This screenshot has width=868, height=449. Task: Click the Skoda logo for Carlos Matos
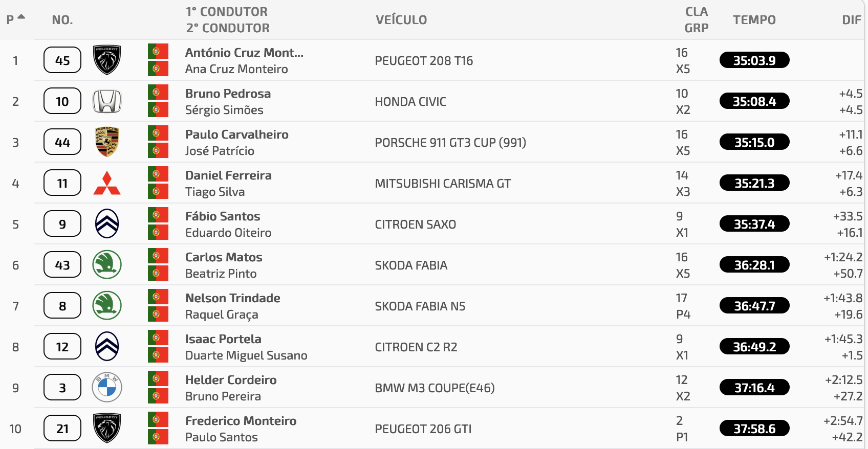[x=107, y=264]
